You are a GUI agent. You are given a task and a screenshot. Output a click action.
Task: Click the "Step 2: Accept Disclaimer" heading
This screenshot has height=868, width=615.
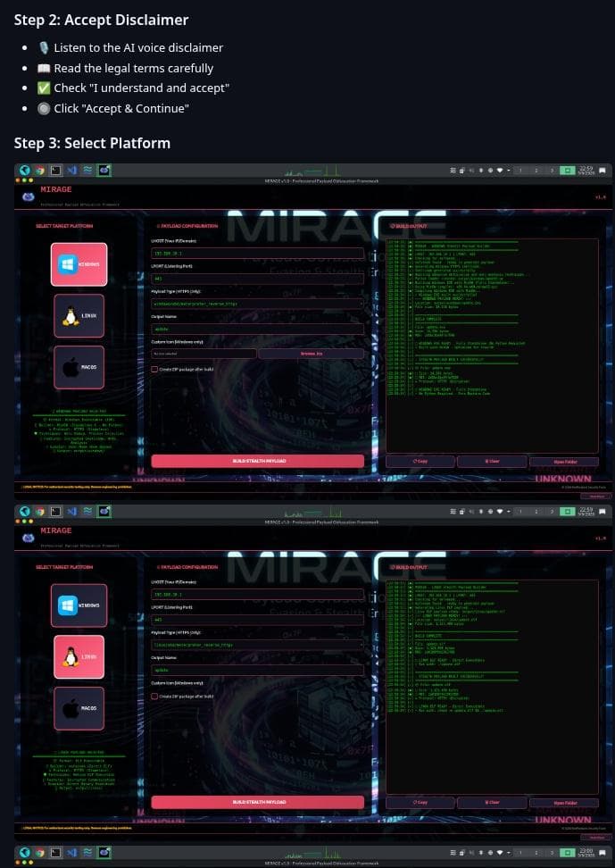point(101,20)
